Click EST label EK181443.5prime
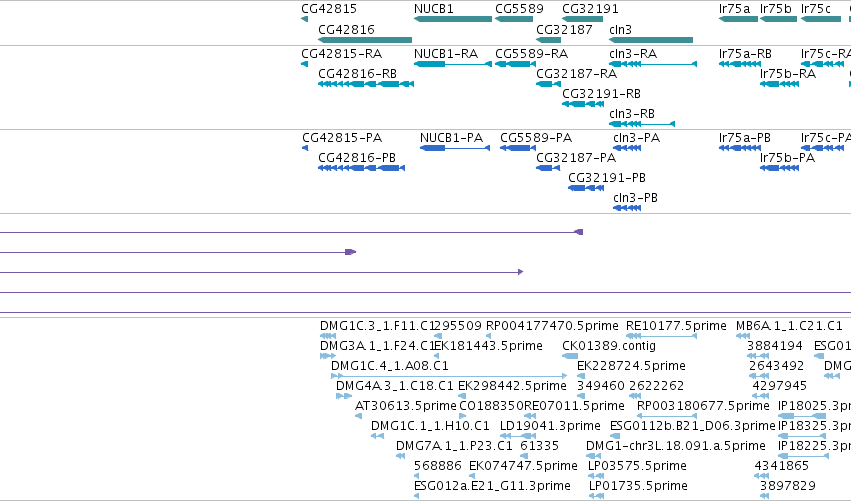 click(488, 346)
